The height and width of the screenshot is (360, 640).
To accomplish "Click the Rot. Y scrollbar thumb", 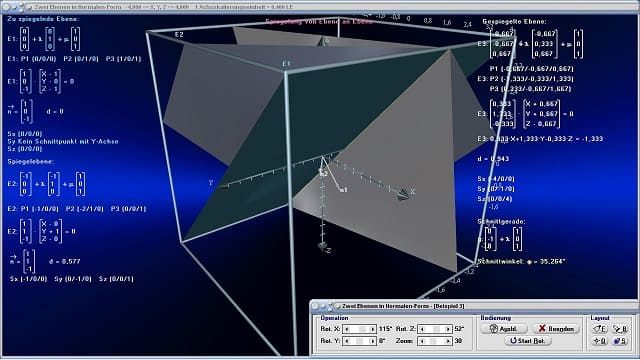I will pos(359,341).
